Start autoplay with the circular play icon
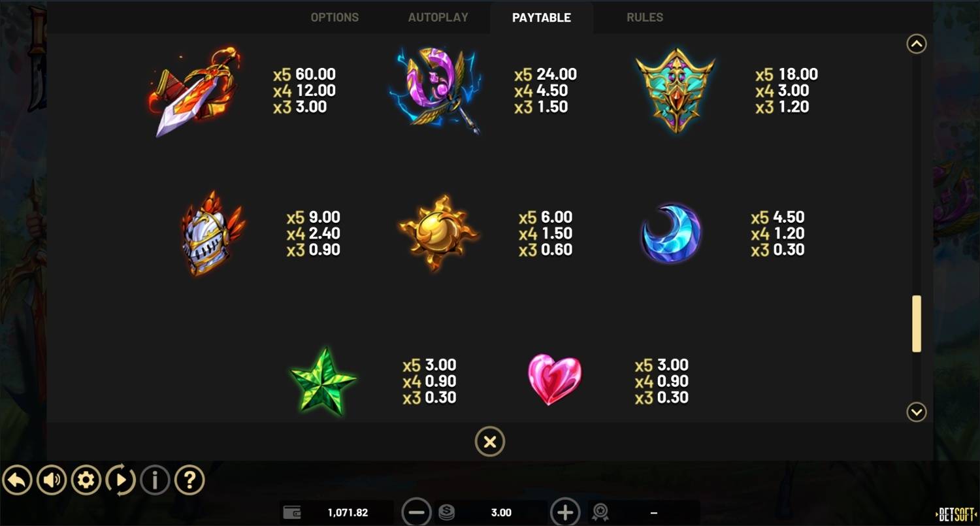 (121, 481)
